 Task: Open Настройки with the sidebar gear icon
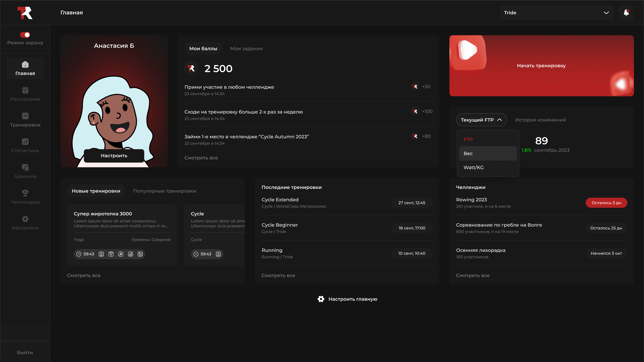[25, 219]
